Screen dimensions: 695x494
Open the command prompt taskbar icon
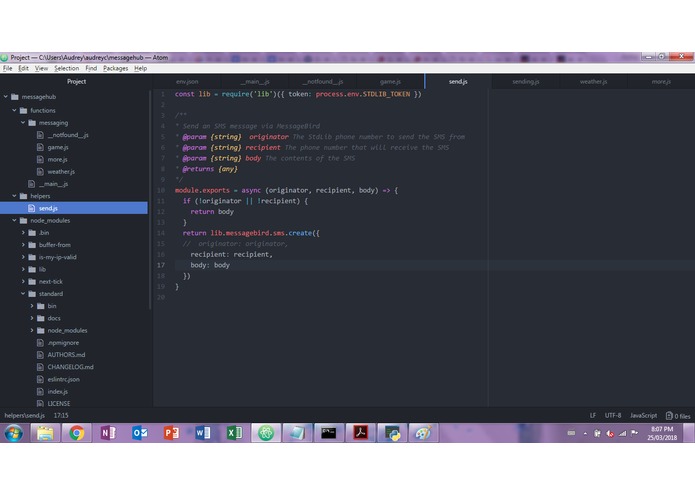pos(329,433)
